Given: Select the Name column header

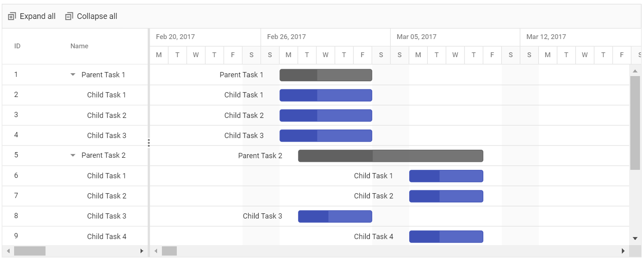Looking at the screenshot, I should [79, 46].
